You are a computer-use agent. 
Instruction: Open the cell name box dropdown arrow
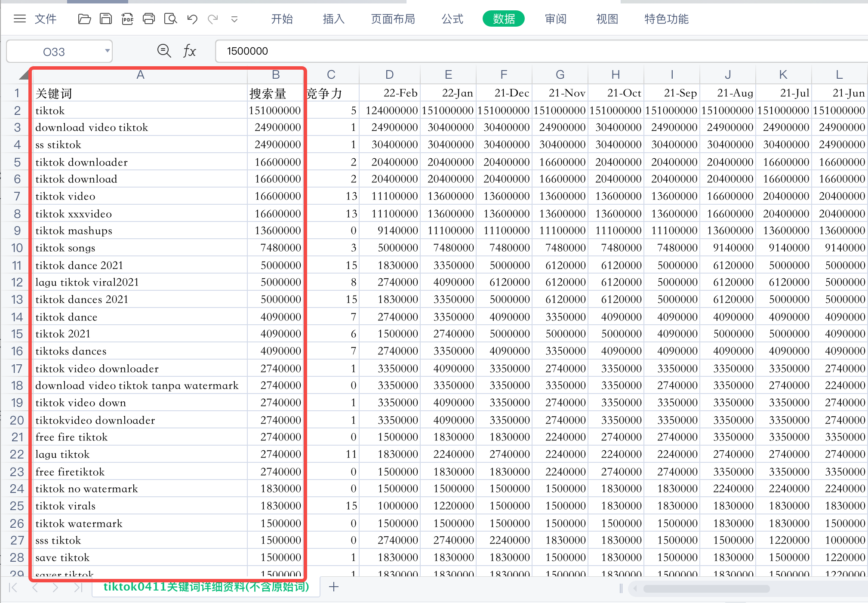coord(107,51)
